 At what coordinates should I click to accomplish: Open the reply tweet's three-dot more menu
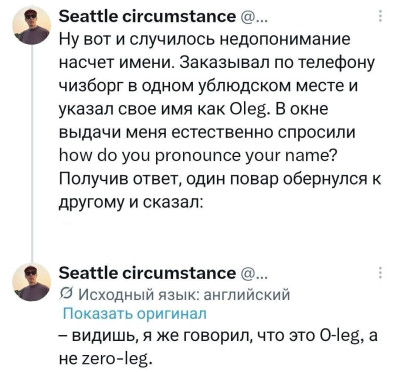(381, 273)
